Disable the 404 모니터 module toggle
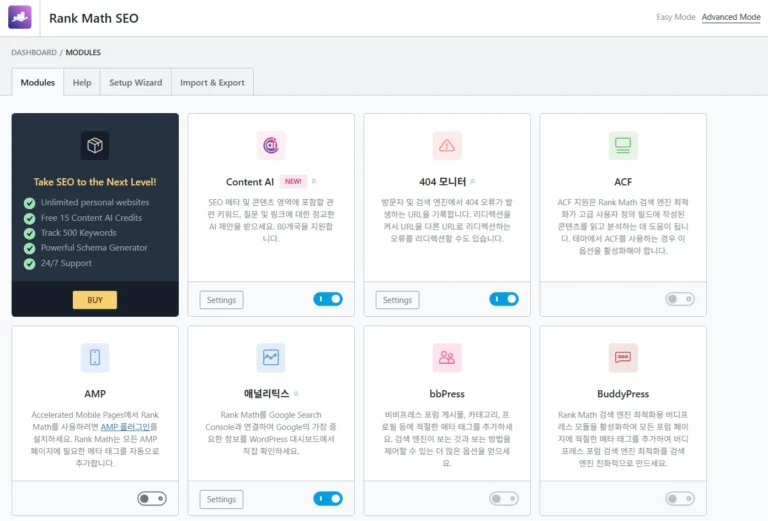This screenshot has height=521, width=768. click(x=504, y=299)
